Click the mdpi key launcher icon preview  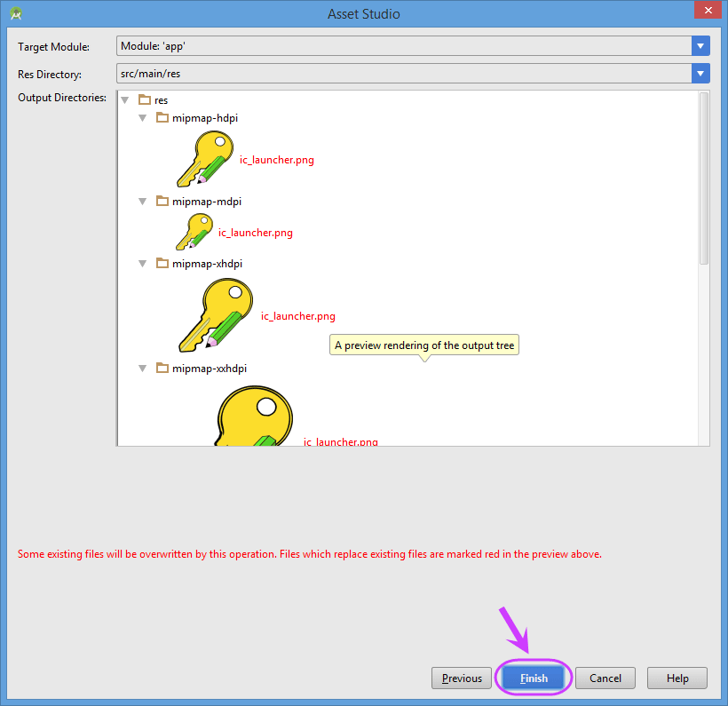(x=194, y=232)
